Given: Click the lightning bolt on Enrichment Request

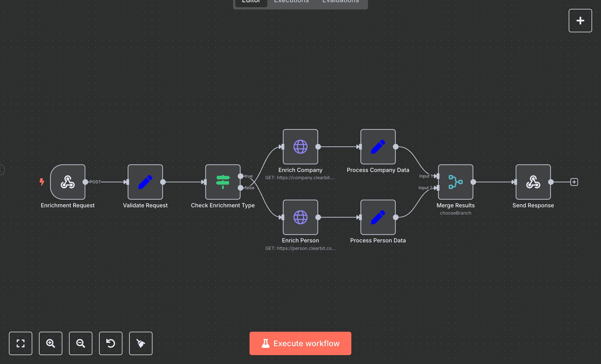Looking at the screenshot, I should point(42,181).
